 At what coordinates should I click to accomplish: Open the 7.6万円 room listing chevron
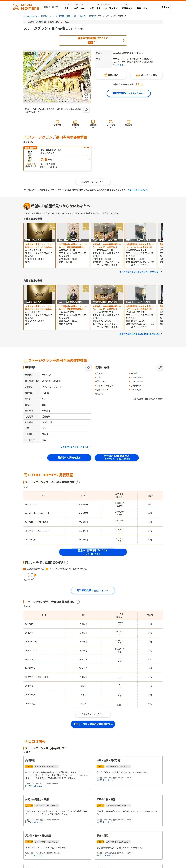click(90, 158)
